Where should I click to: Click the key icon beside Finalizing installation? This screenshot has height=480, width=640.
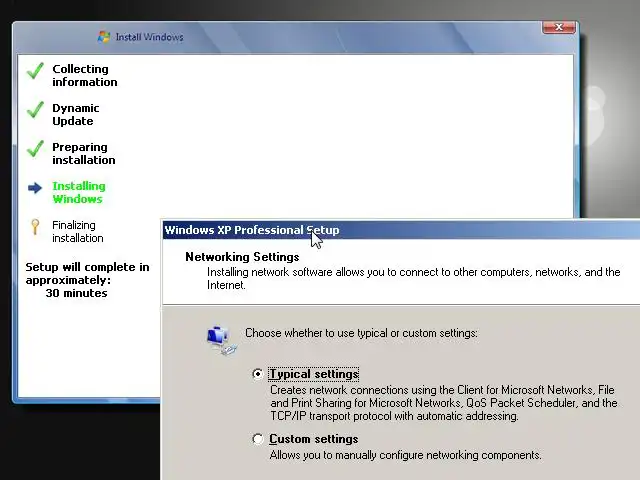(35, 227)
